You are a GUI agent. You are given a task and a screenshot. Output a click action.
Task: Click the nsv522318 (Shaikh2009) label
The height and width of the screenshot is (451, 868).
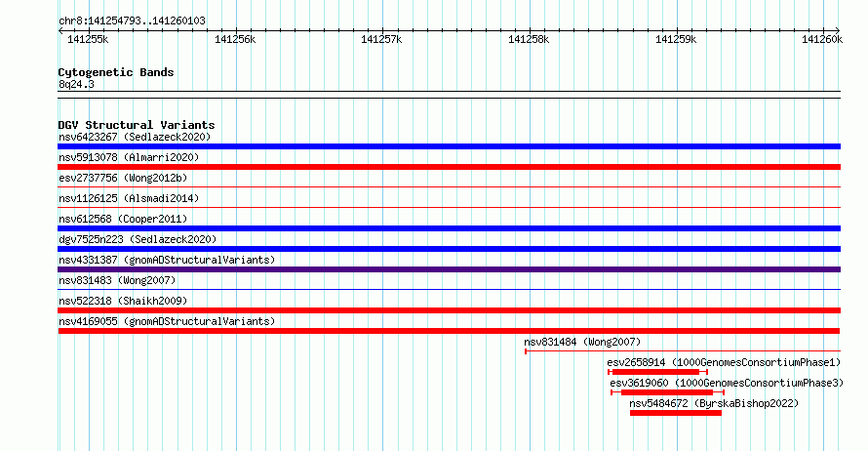tap(123, 301)
